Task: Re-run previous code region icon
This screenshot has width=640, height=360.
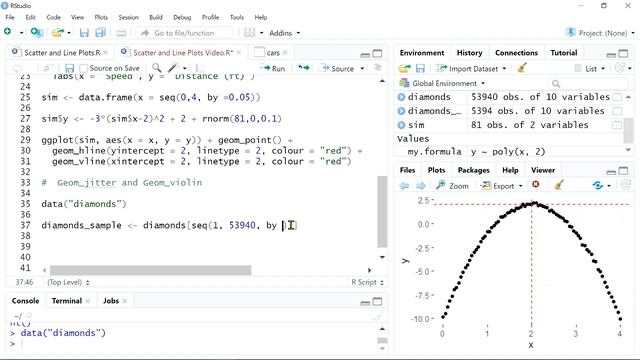Action: 303,68
